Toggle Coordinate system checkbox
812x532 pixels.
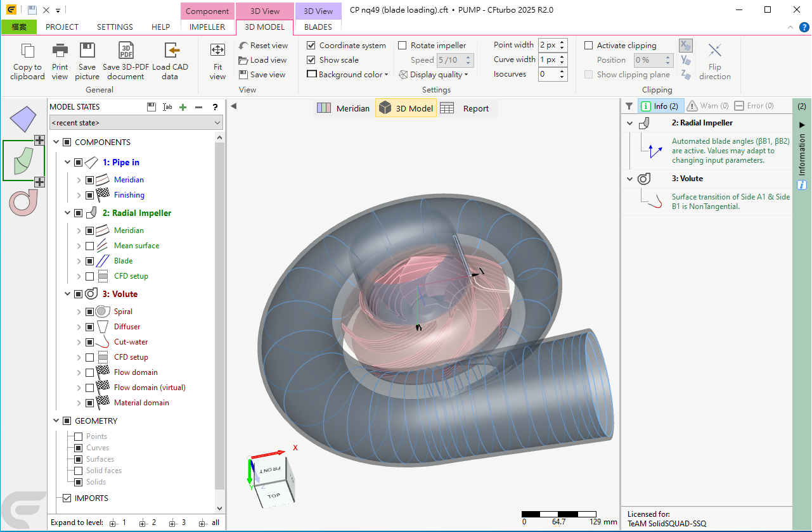pyautogui.click(x=311, y=46)
